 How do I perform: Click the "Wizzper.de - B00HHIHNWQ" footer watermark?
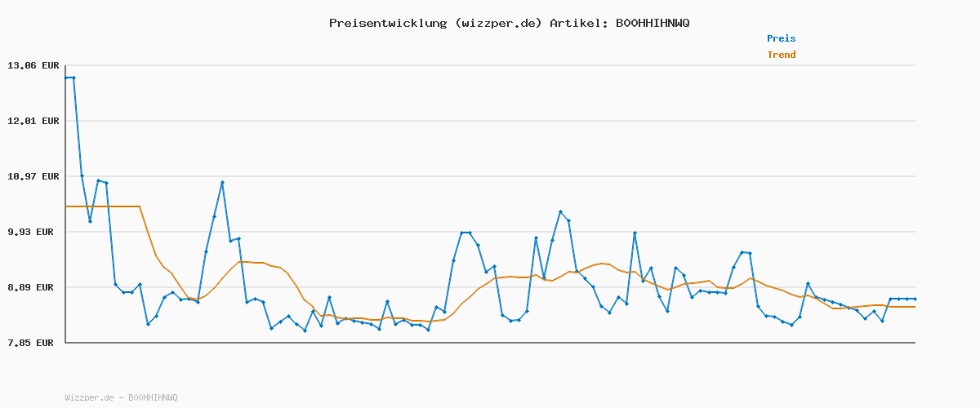(121, 397)
